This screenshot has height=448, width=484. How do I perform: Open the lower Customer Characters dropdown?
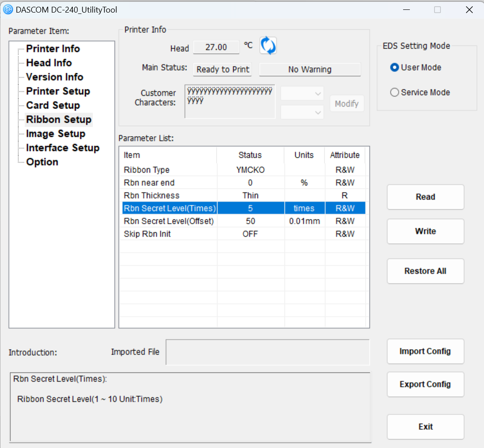click(302, 112)
